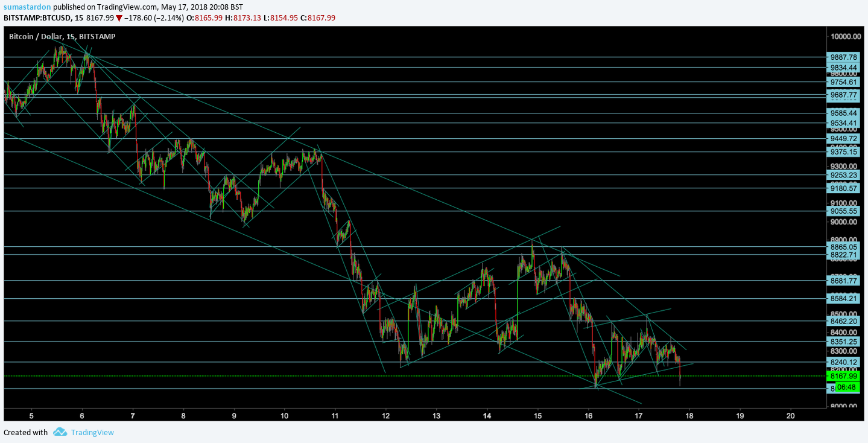
Task: Click the 10000.00 price axis value
Action: pos(845,36)
